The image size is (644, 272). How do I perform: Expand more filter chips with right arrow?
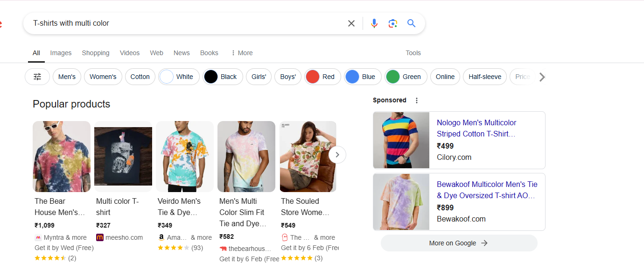(x=542, y=77)
